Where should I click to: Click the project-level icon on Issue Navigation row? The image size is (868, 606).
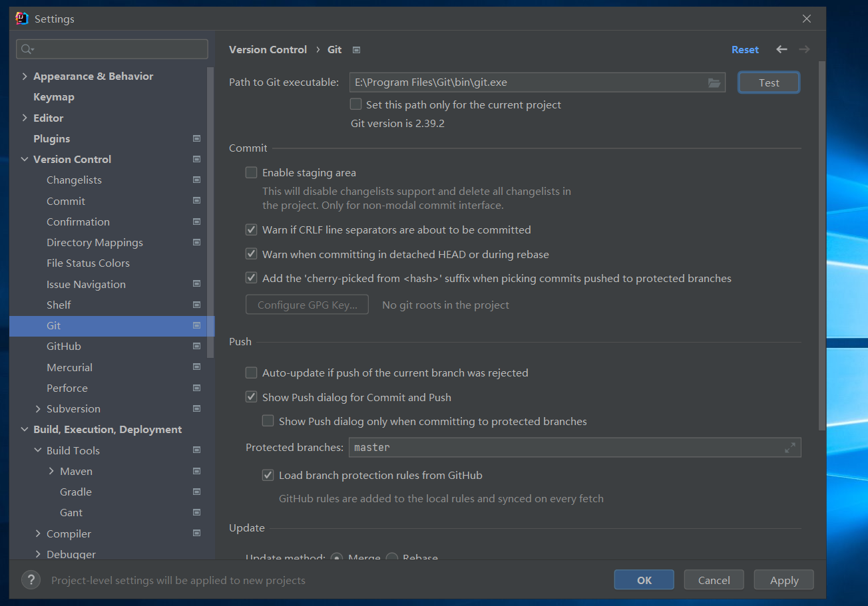pos(196,284)
